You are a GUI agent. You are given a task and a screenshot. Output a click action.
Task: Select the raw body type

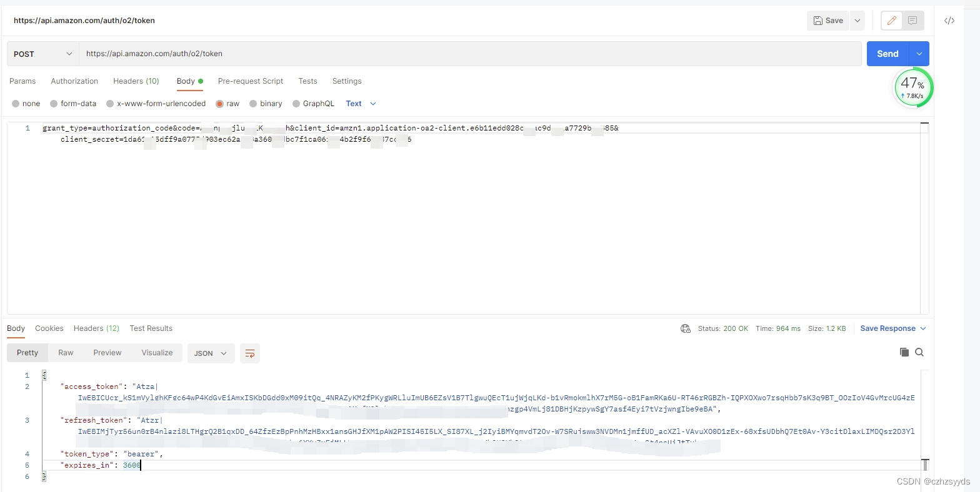pyautogui.click(x=227, y=104)
